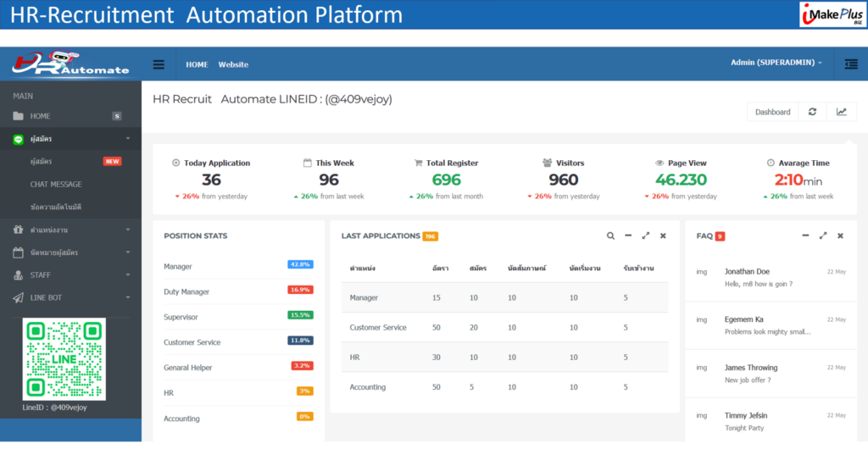
Task: Open the Admin (SUPERADMIN) dropdown
Action: pyautogui.click(x=776, y=63)
